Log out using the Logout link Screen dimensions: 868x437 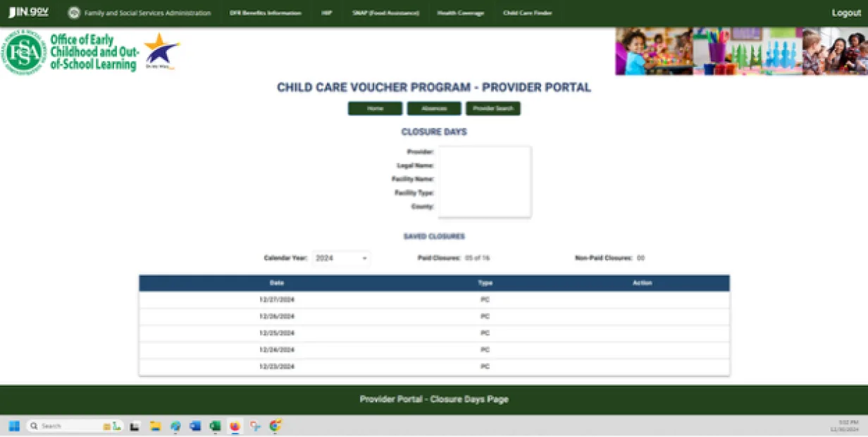click(846, 13)
